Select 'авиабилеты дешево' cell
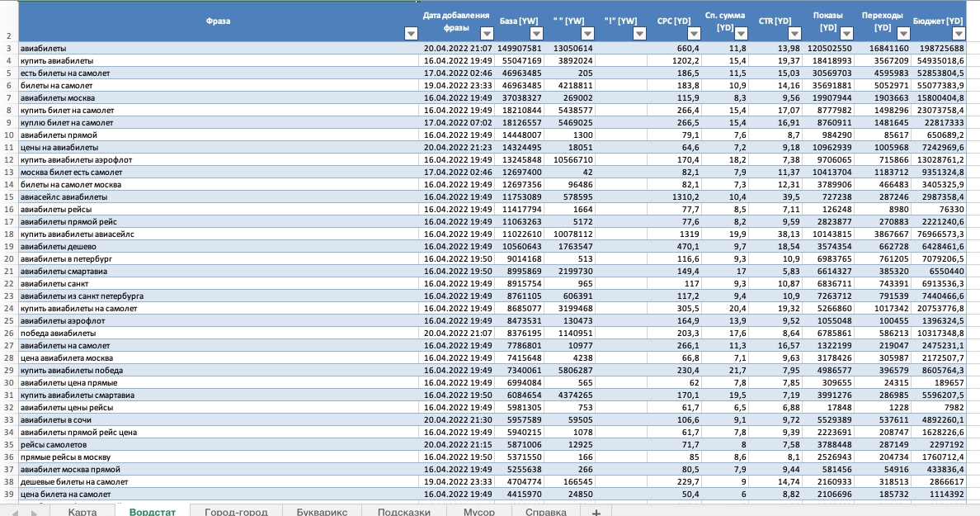Image resolution: width=980 pixels, height=516 pixels. coord(218,246)
